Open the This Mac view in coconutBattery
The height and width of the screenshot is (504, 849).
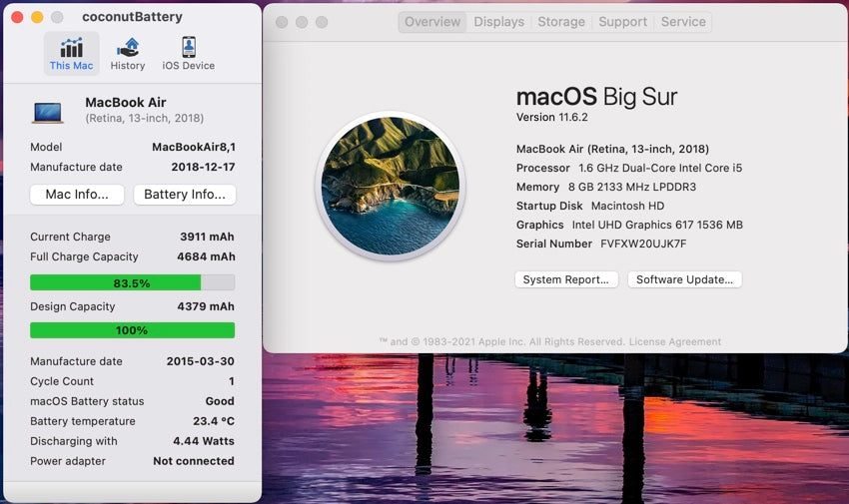point(71,53)
